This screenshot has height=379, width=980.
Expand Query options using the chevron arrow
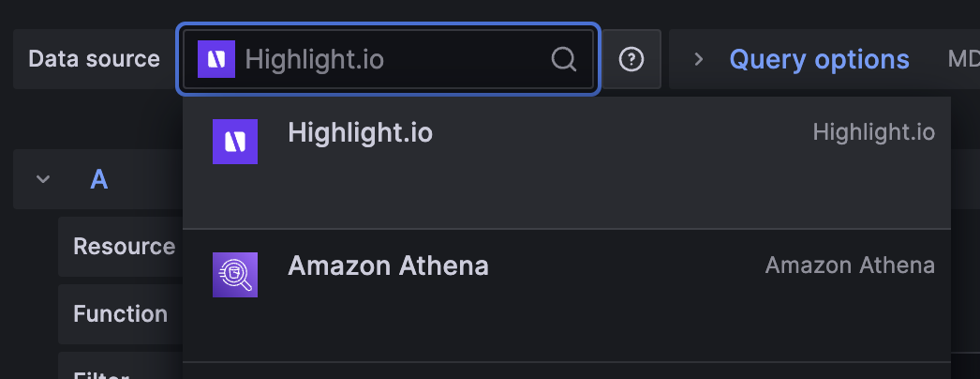click(698, 60)
